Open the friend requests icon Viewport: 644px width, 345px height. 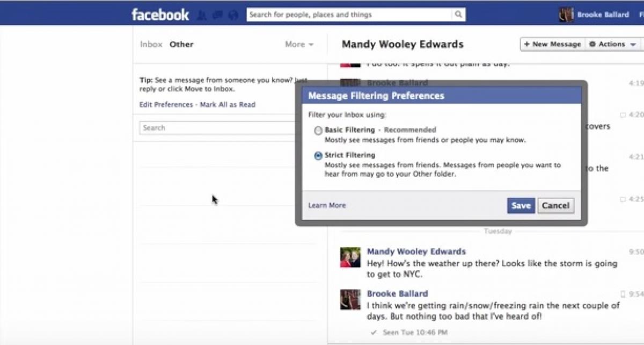[202, 15]
